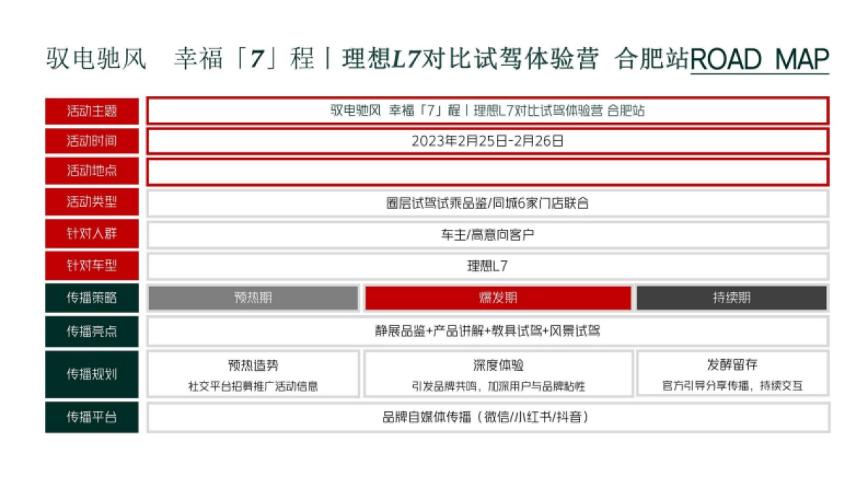Select the 活动类型 row header

click(92, 202)
